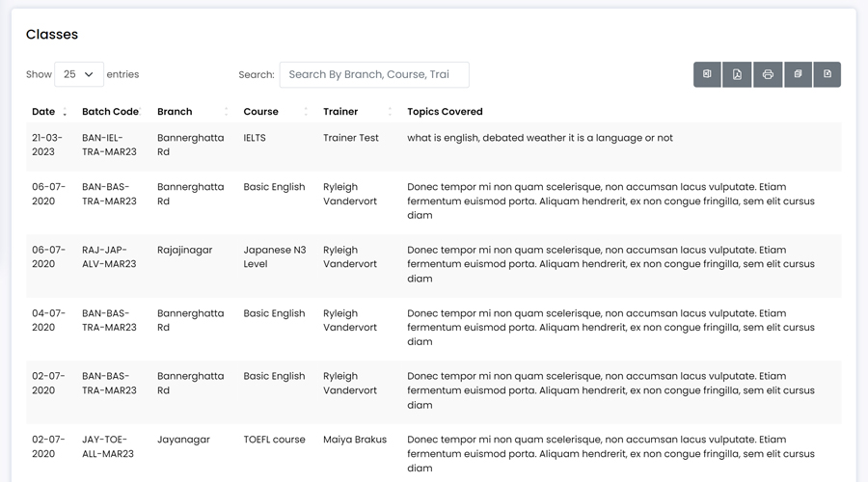Select batch code RAJ-JAP-ALV-MAR23
The width and height of the screenshot is (868, 482).
pyautogui.click(x=109, y=256)
